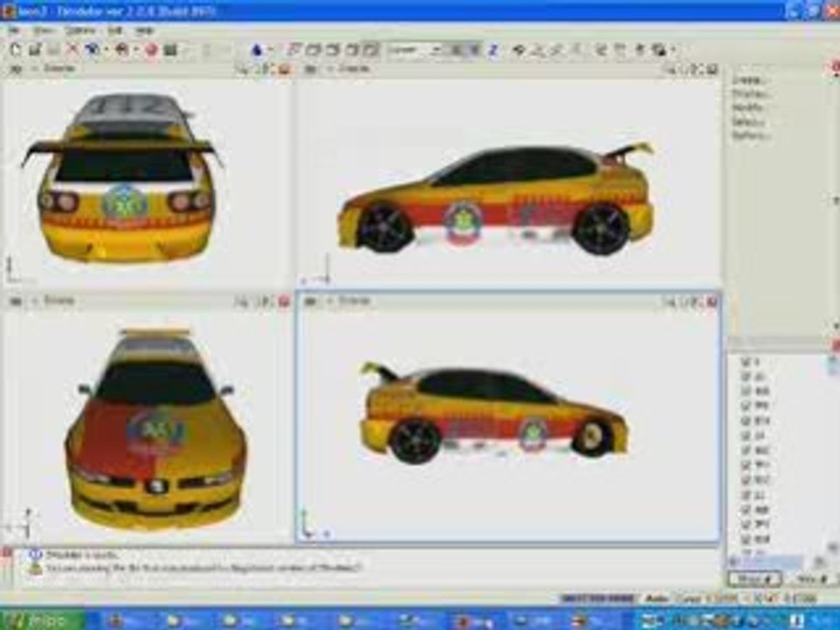840x630 pixels.
Task: Open dropdown arrow beside the brown tool icon
Action: coord(136,50)
